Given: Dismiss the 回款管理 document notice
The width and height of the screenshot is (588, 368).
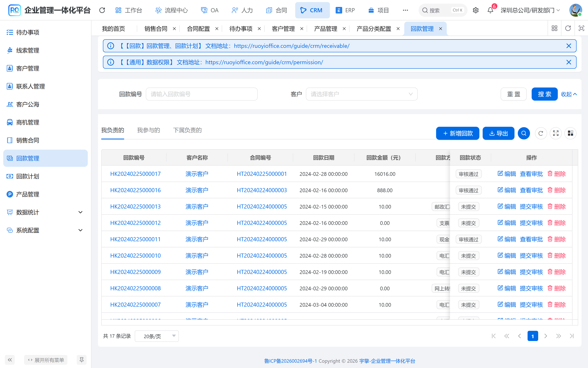Looking at the screenshot, I should 569,46.
